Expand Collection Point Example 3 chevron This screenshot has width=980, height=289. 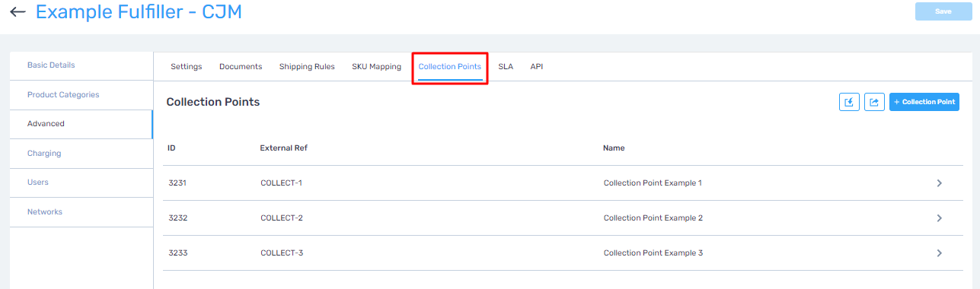tap(940, 253)
